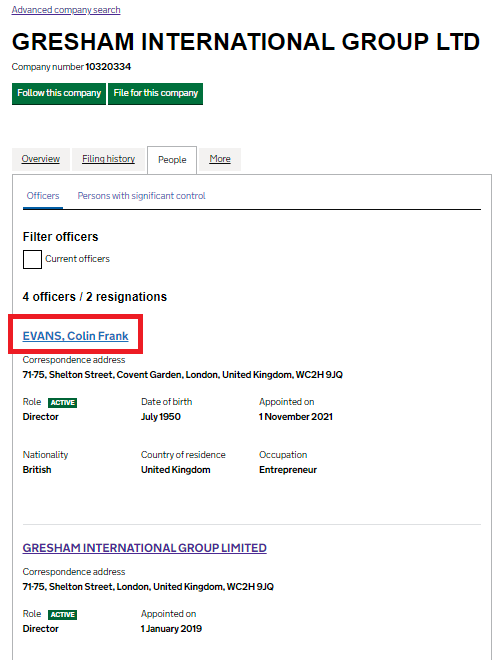
Task: Open the Advanced company search link
Action: click(x=66, y=10)
